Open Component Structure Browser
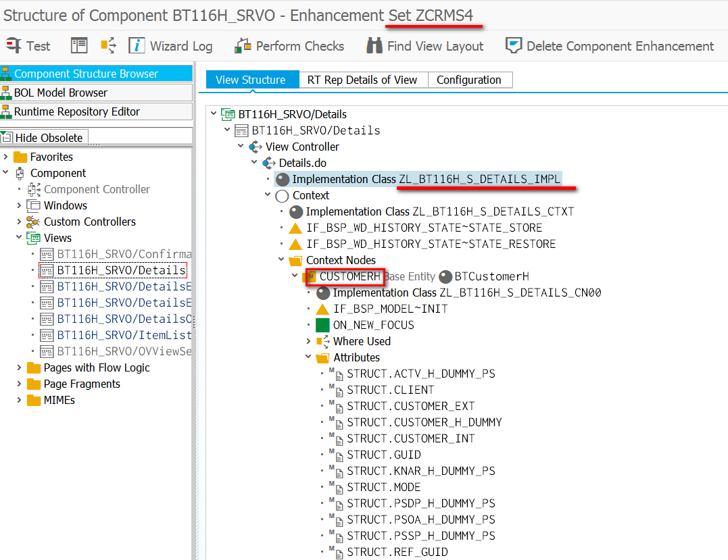 [x=96, y=74]
